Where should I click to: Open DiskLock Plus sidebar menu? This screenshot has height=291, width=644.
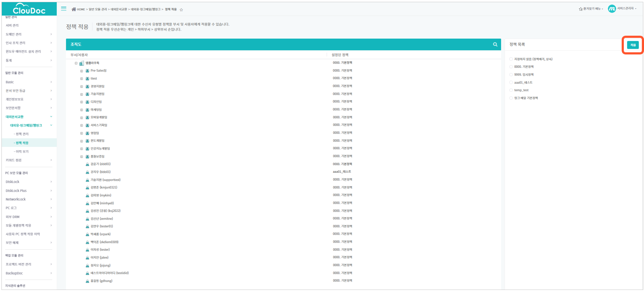[29, 191]
